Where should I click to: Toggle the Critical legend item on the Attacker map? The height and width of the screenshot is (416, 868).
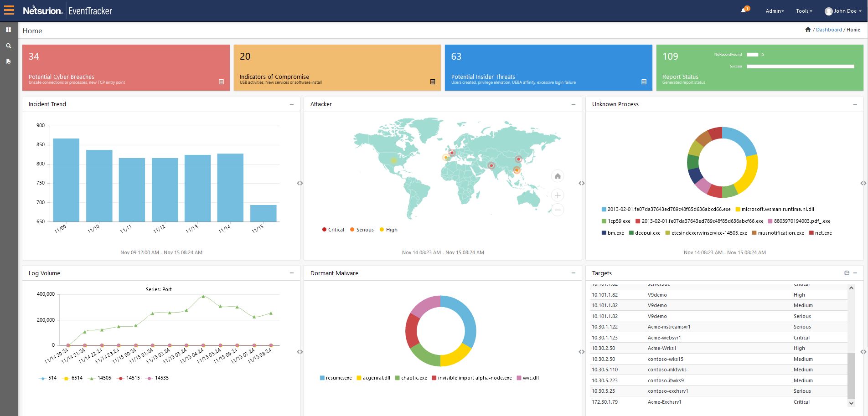pyautogui.click(x=333, y=230)
